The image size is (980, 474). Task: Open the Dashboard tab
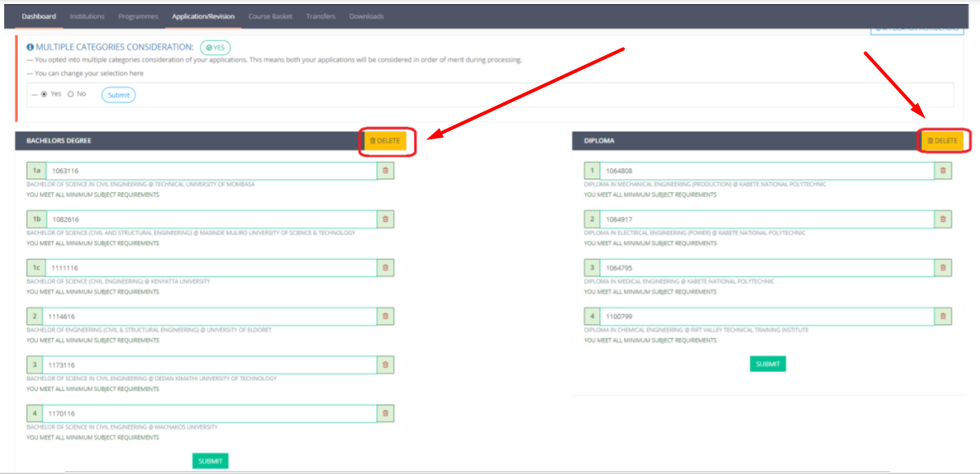tap(39, 16)
